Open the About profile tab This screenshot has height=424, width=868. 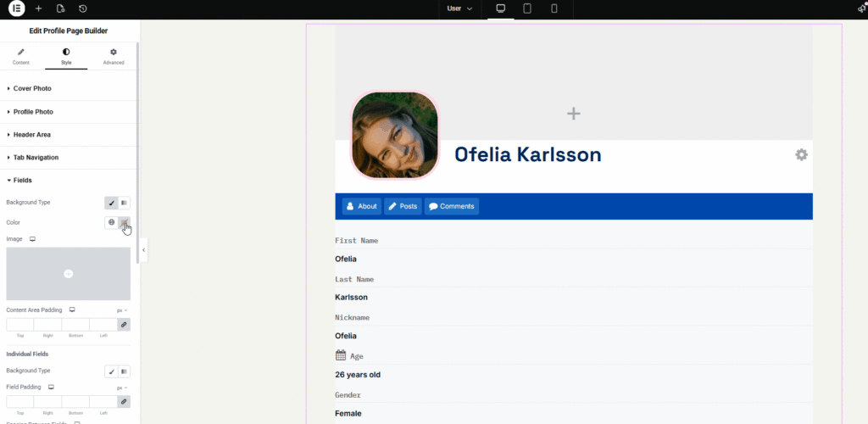point(361,206)
